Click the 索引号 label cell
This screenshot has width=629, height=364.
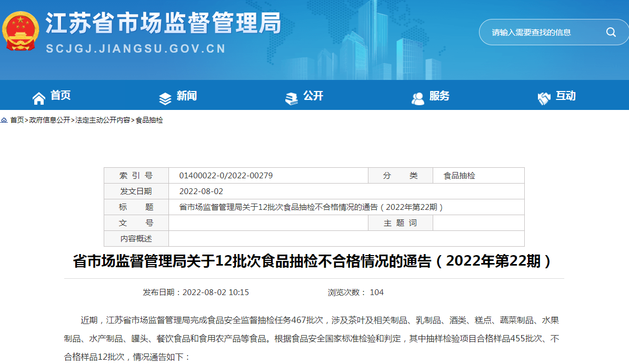(x=136, y=176)
